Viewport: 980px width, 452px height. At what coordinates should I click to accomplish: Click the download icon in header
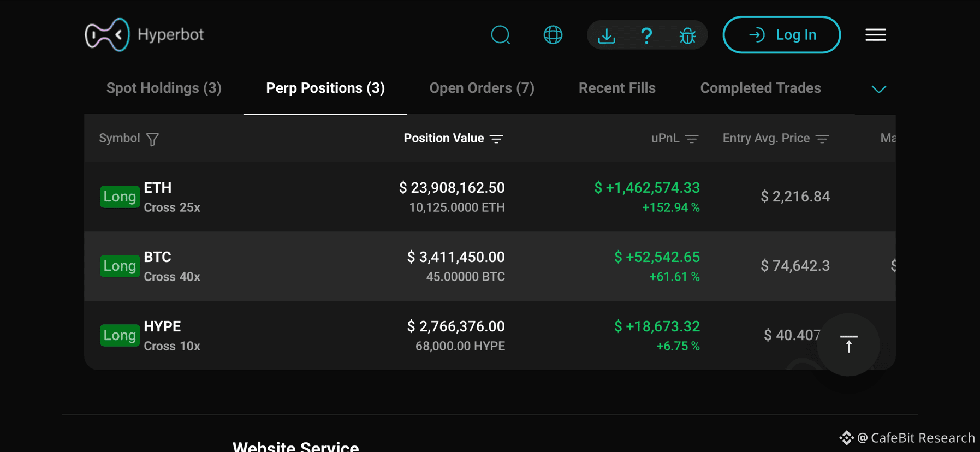tap(607, 35)
